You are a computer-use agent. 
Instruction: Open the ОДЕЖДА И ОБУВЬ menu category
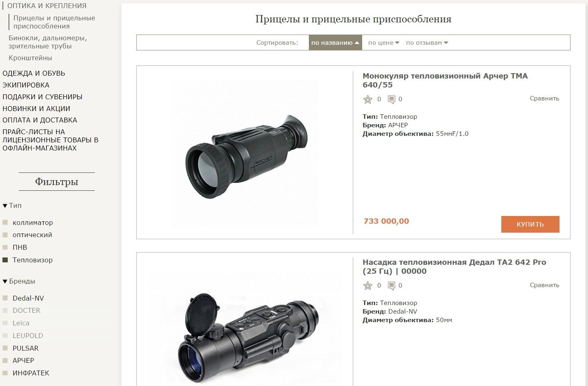34,74
